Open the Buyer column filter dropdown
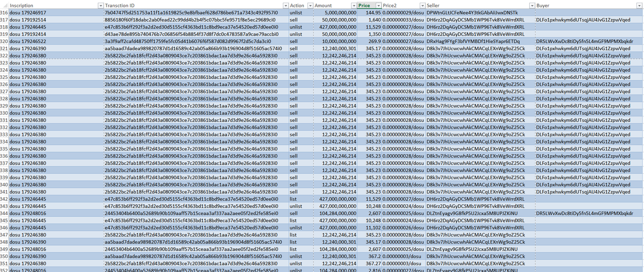This screenshot has height=272, width=644. (640, 5)
